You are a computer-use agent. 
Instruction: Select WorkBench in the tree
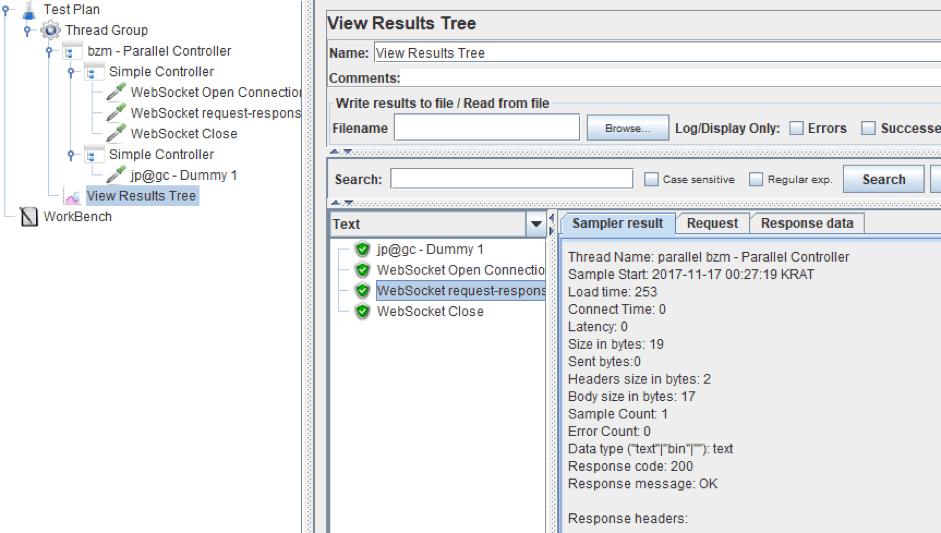pos(77,217)
